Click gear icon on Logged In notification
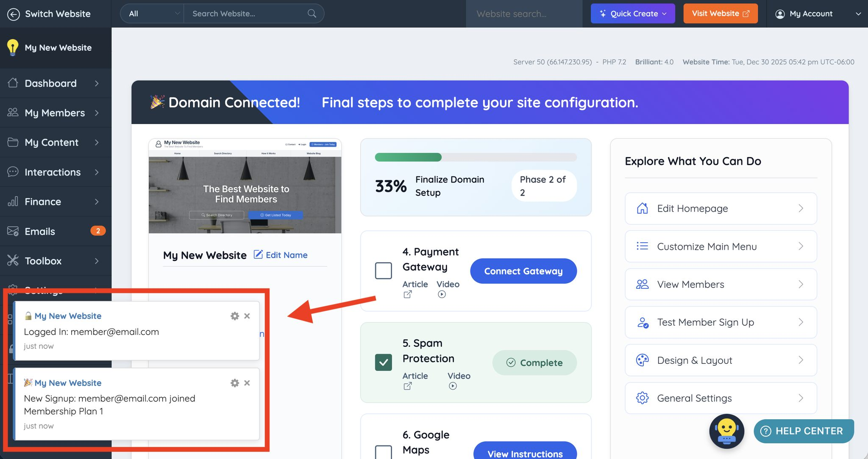This screenshot has width=868, height=459. tap(234, 316)
